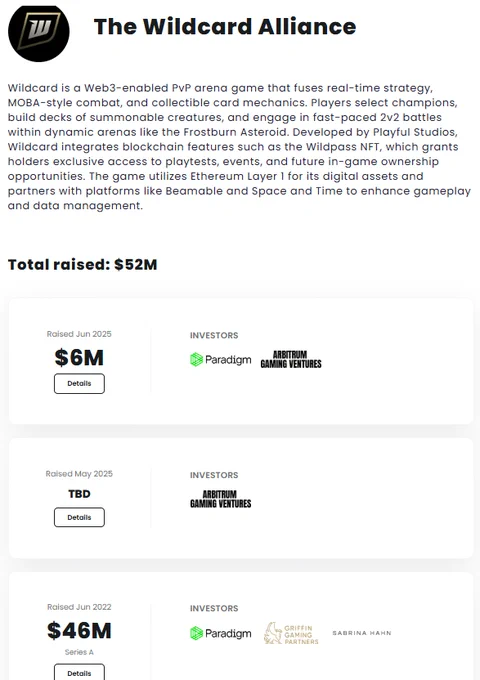This screenshot has height=680, width=480.
Task: Open Details for the $6M round
Action: (x=79, y=383)
